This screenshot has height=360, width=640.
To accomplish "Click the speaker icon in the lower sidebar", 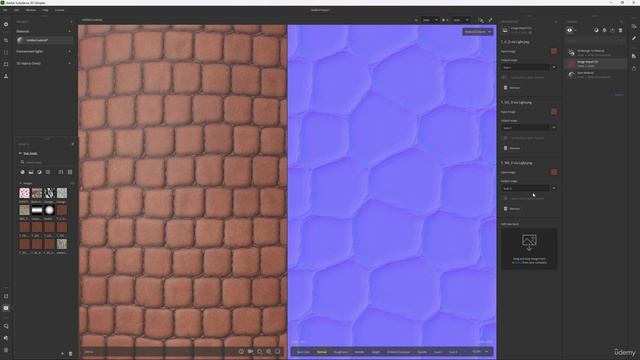I will pyautogui.click(x=6, y=338).
